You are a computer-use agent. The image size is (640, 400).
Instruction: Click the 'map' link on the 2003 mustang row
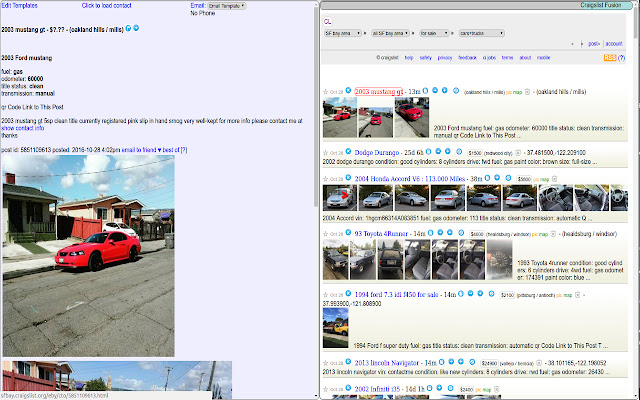pyautogui.click(x=518, y=92)
